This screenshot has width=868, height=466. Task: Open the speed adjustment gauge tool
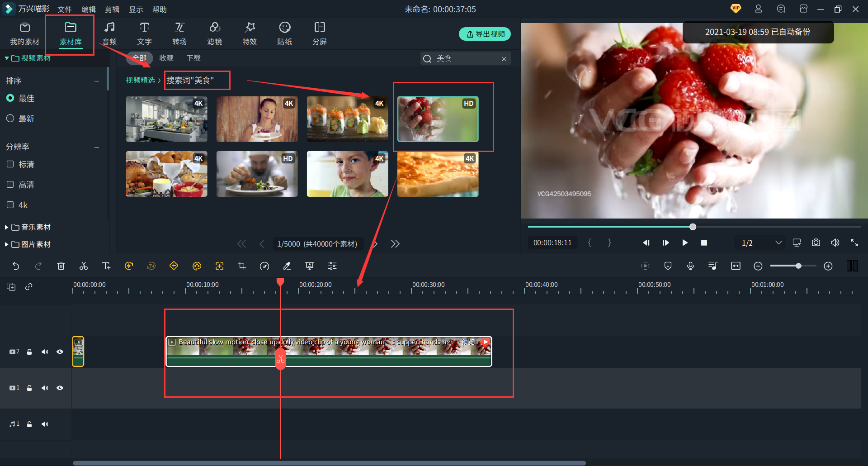[x=264, y=266]
